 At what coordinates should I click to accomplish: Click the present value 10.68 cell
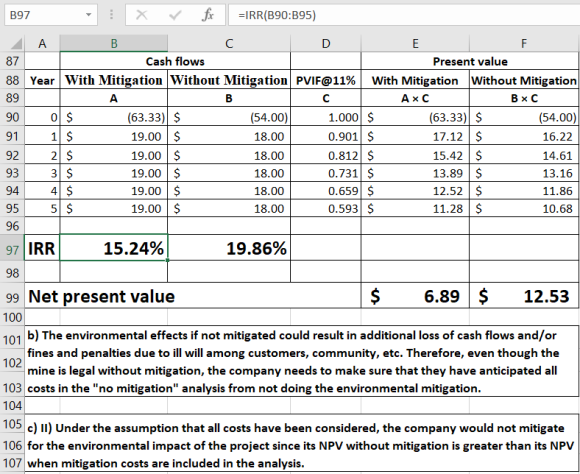tap(524, 208)
